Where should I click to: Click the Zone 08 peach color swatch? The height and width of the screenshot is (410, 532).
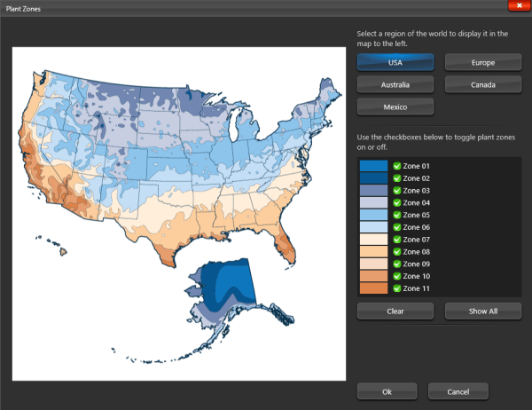pos(374,252)
